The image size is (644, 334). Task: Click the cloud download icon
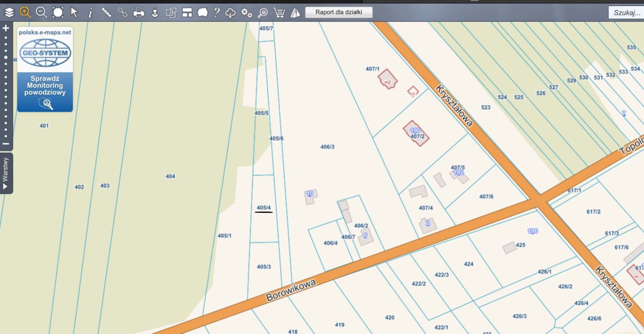pos(230,13)
